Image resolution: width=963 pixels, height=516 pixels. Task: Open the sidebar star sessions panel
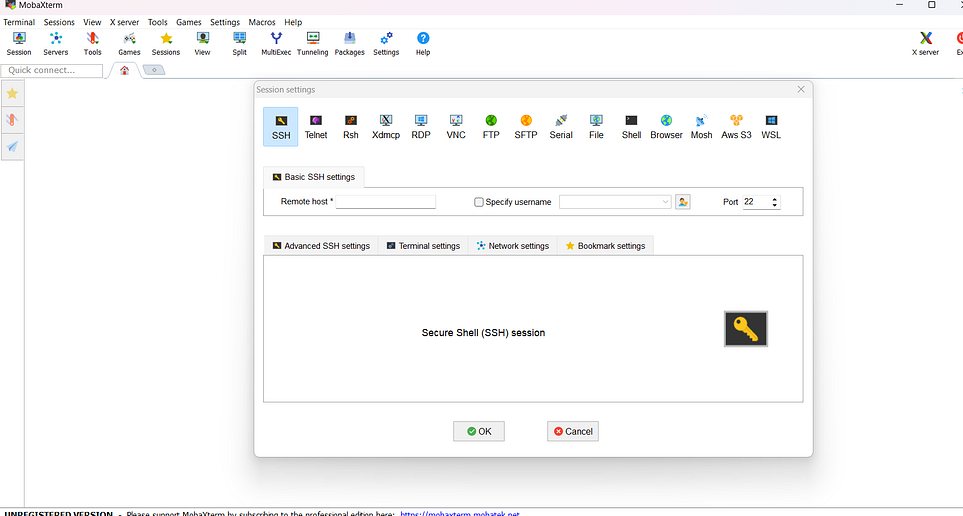tap(12, 93)
